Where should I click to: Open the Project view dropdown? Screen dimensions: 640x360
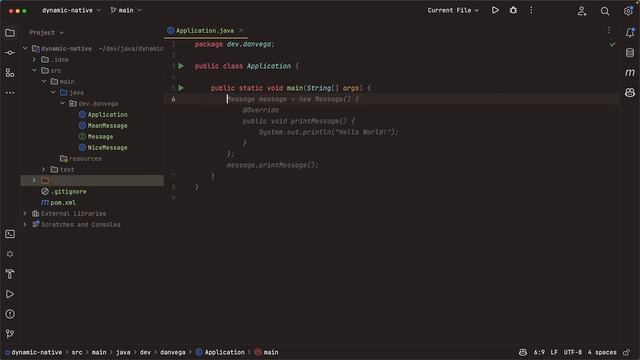tap(47, 32)
